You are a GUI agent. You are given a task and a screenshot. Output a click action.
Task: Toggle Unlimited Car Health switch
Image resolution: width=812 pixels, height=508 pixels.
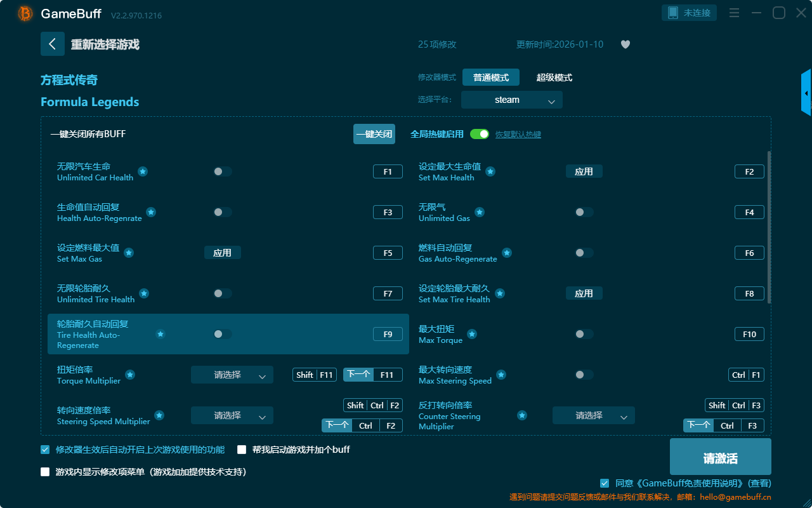[222, 171]
